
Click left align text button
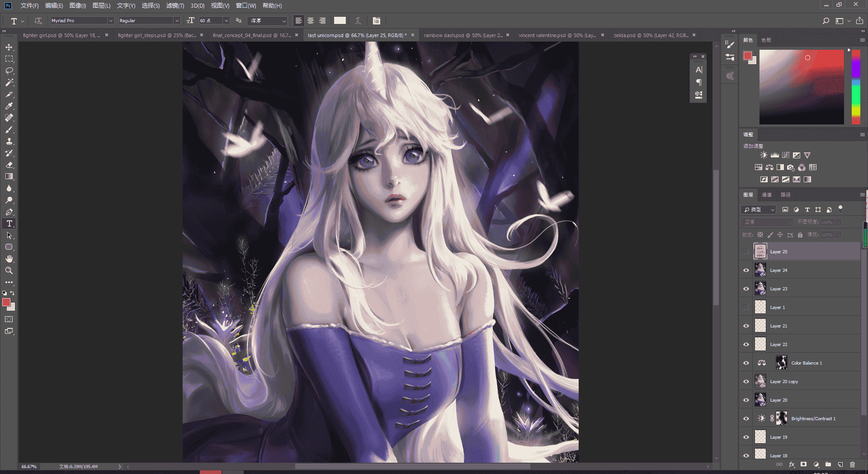[299, 21]
